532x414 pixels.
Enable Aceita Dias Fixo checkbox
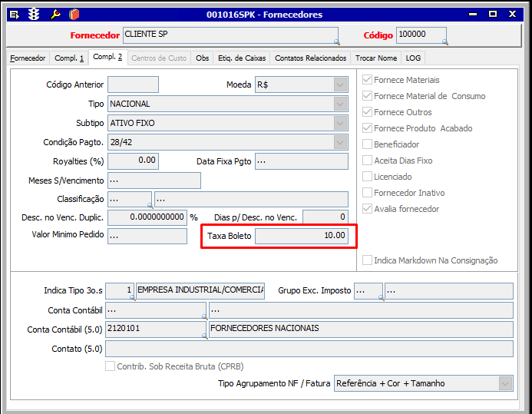pos(367,161)
